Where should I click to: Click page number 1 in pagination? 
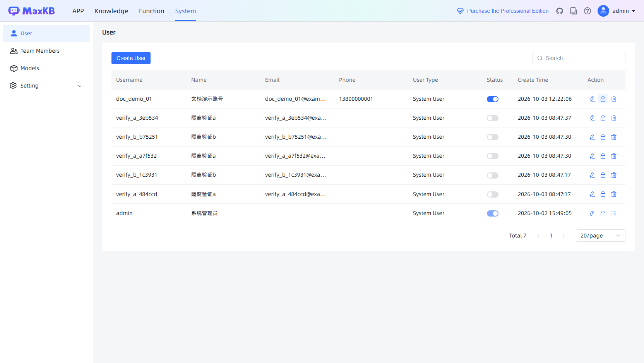coord(551,236)
